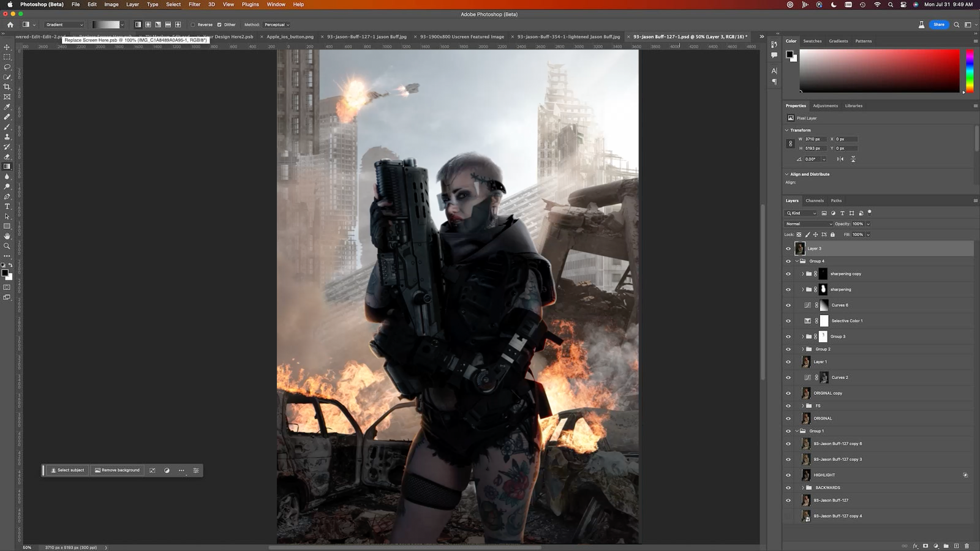Enable the Reverse gradient checkbox
The width and height of the screenshot is (980, 551).
pos(193,25)
